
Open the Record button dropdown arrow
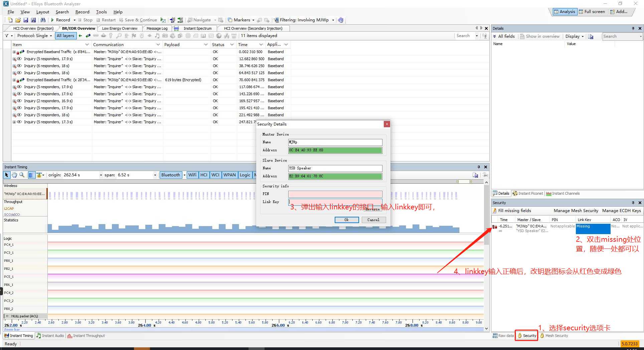[x=74, y=20]
